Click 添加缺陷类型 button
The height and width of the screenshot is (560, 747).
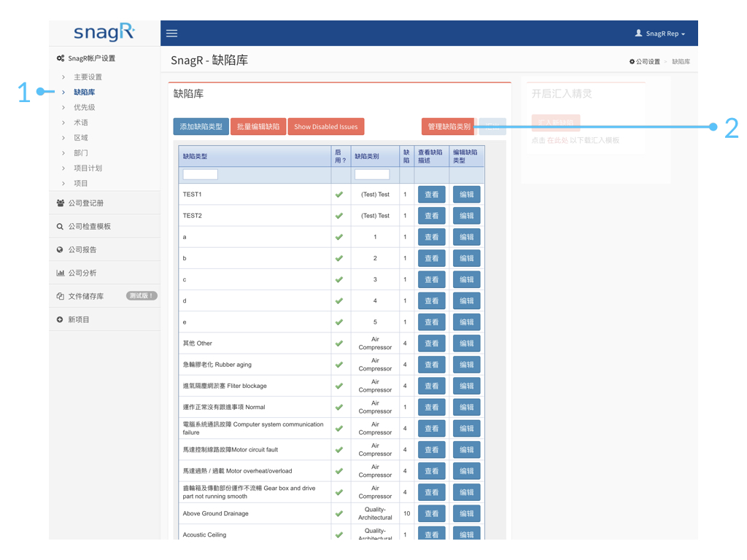[201, 127]
